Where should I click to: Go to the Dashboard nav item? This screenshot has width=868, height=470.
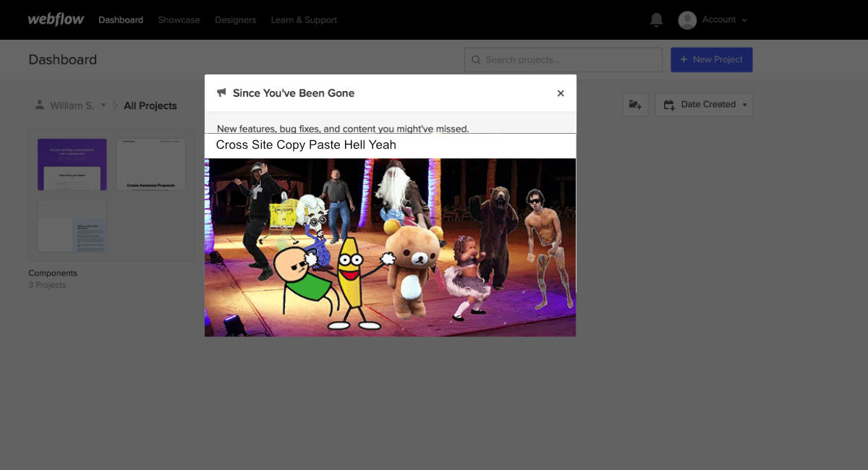(121, 20)
